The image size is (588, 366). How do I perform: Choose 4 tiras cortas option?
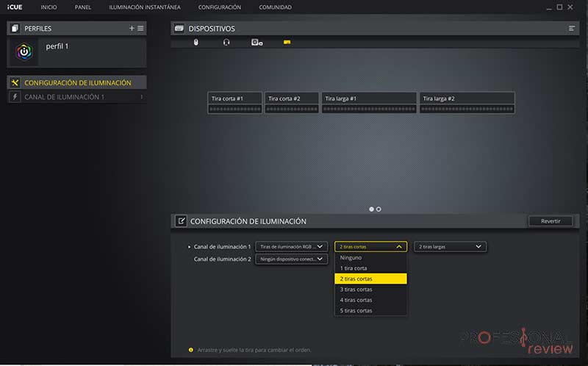point(370,300)
